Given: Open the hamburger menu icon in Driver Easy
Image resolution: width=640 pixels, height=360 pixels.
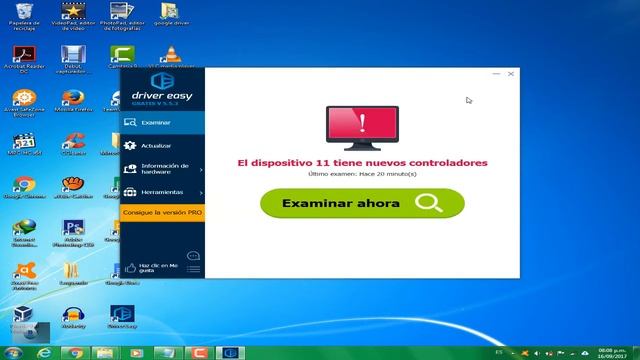Looking at the screenshot, I should 193,269.
